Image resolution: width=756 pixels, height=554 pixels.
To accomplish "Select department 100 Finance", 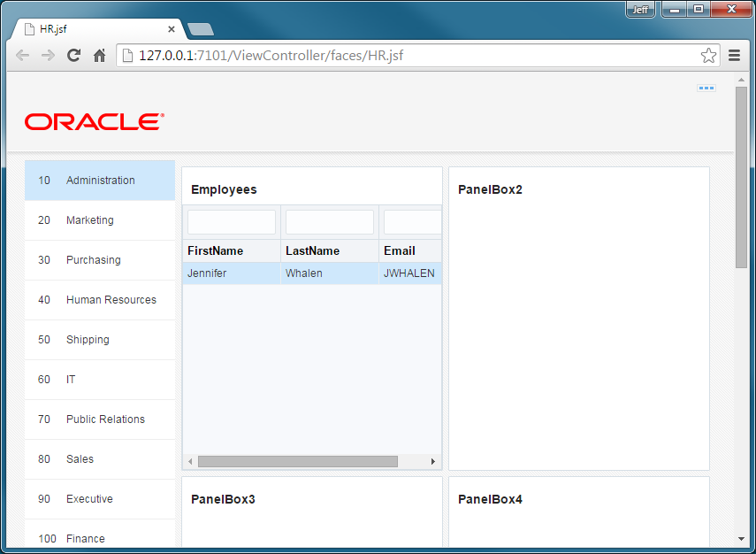I will coord(100,535).
